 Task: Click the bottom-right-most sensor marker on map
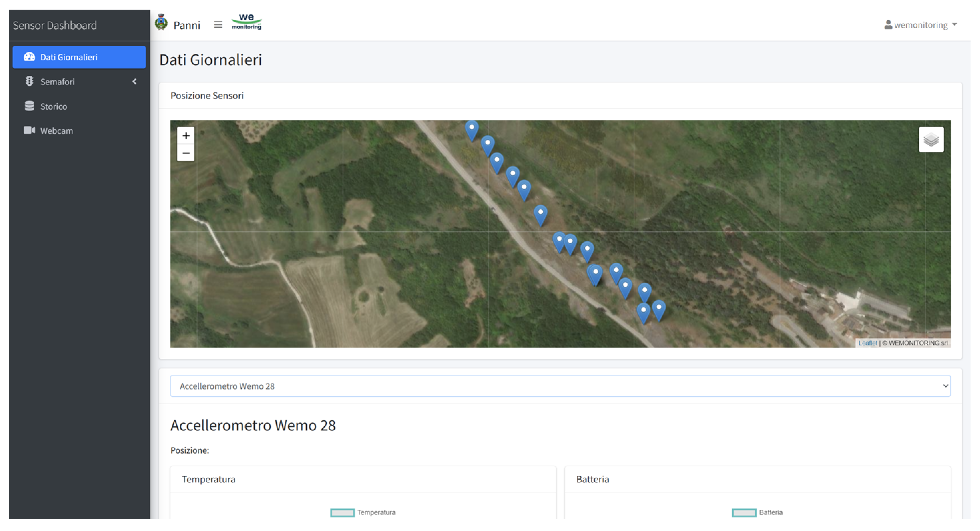coord(658,310)
